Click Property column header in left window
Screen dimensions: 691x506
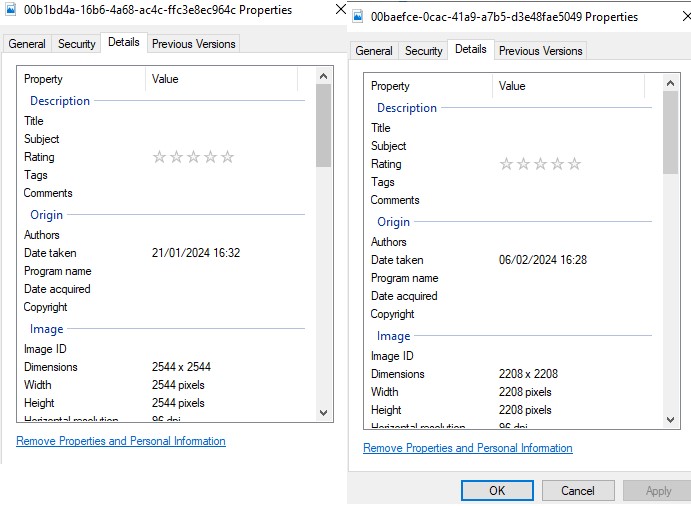(x=82, y=79)
